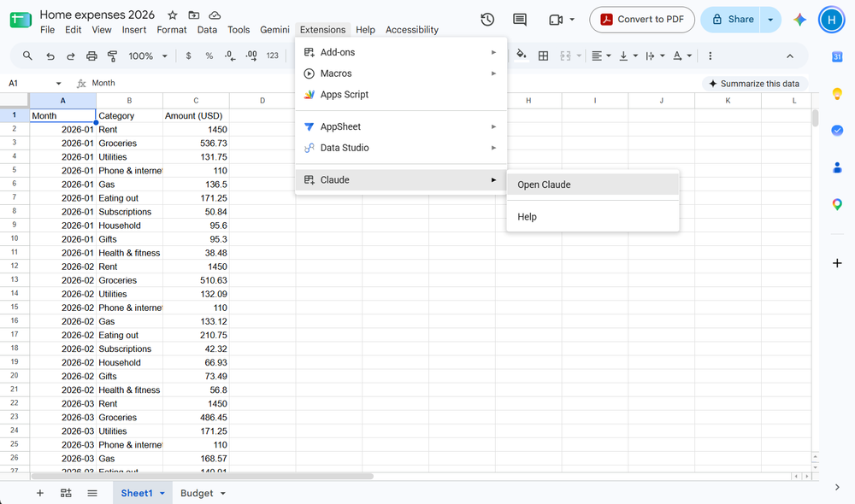This screenshot has height=504, width=855.
Task: Open Gemini sparkle in top bar
Action: (799, 20)
